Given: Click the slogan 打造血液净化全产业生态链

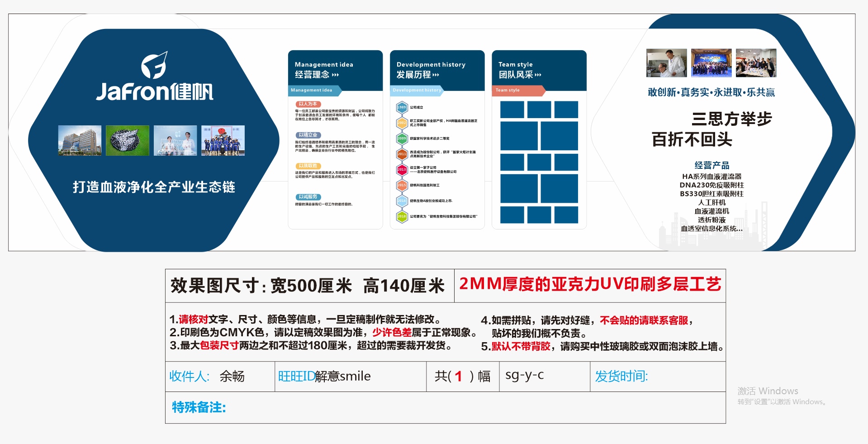Looking at the screenshot, I should 154,187.
